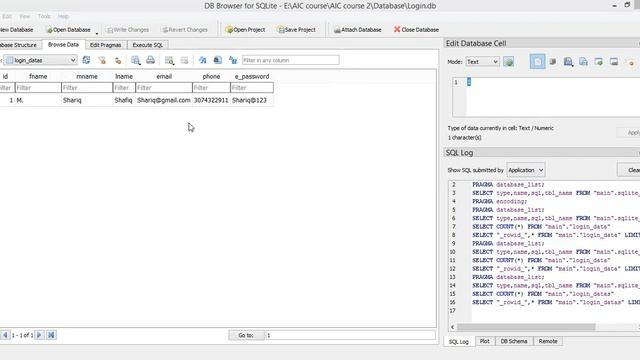This screenshot has width=640, height=360.
Task: Import cell content from file icon
Action: 568,62
